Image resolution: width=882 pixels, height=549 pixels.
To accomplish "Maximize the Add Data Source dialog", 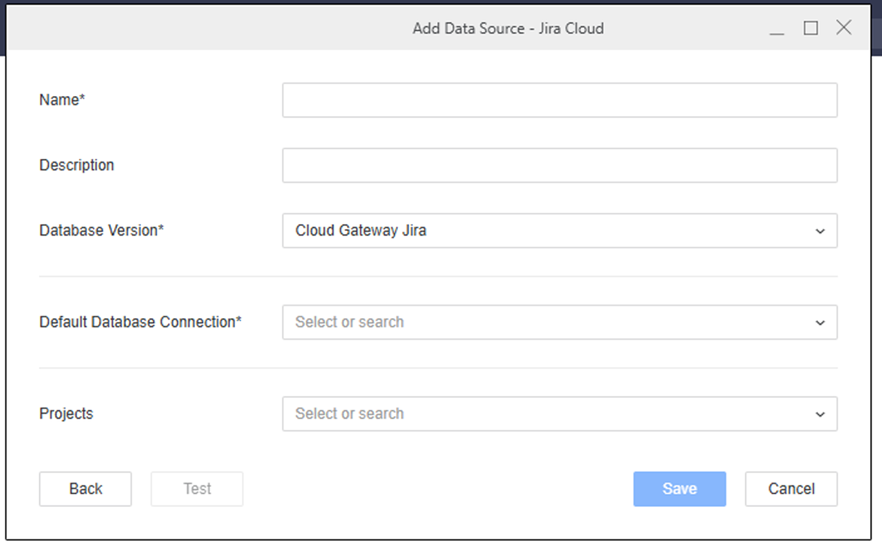I will coord(811,28).
